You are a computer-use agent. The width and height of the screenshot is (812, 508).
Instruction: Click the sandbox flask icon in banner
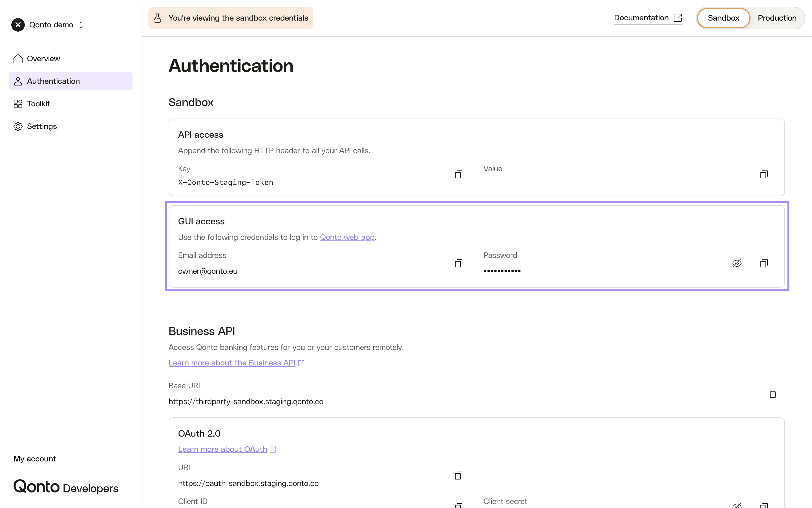coord(157,18)
